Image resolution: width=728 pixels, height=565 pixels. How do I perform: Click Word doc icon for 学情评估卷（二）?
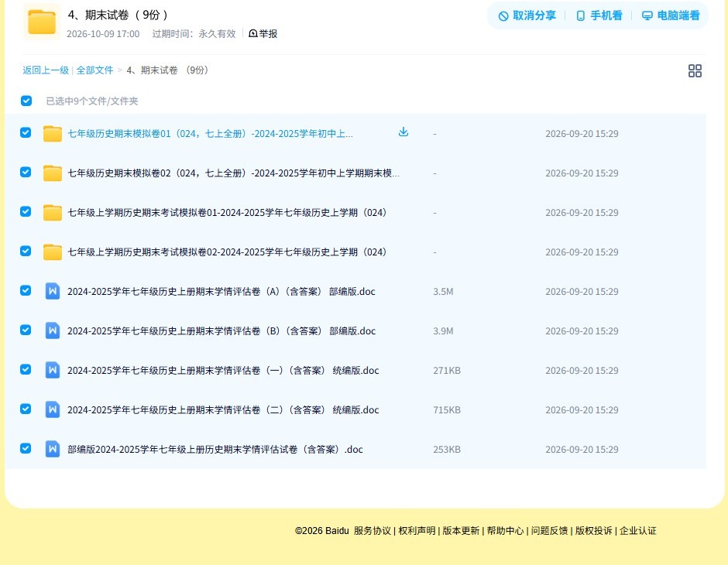pos(53,409)
